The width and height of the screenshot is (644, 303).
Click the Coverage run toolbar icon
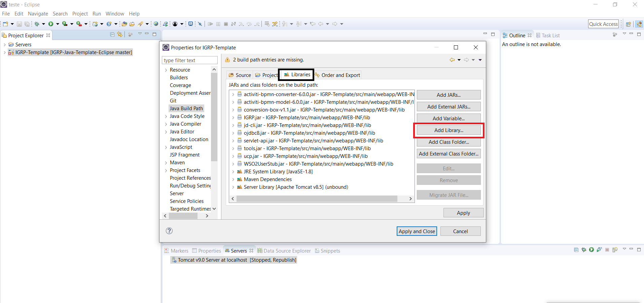tap(65, 24)
